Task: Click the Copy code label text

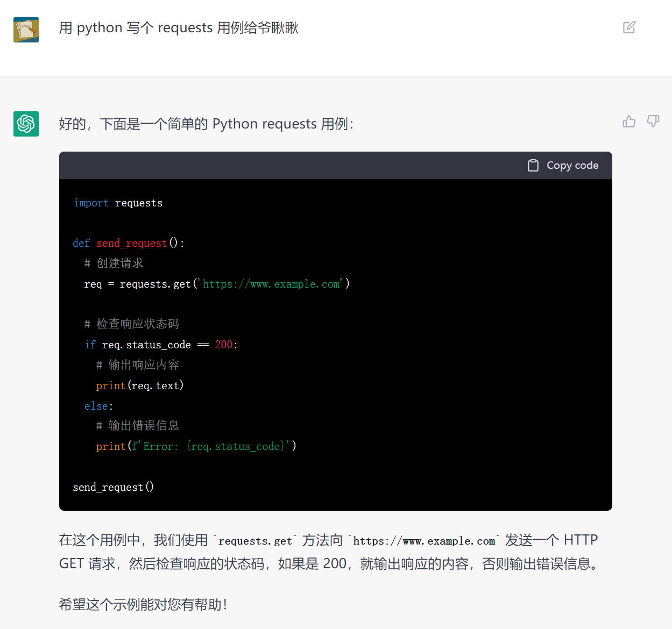Action: (x=572, y=165)
